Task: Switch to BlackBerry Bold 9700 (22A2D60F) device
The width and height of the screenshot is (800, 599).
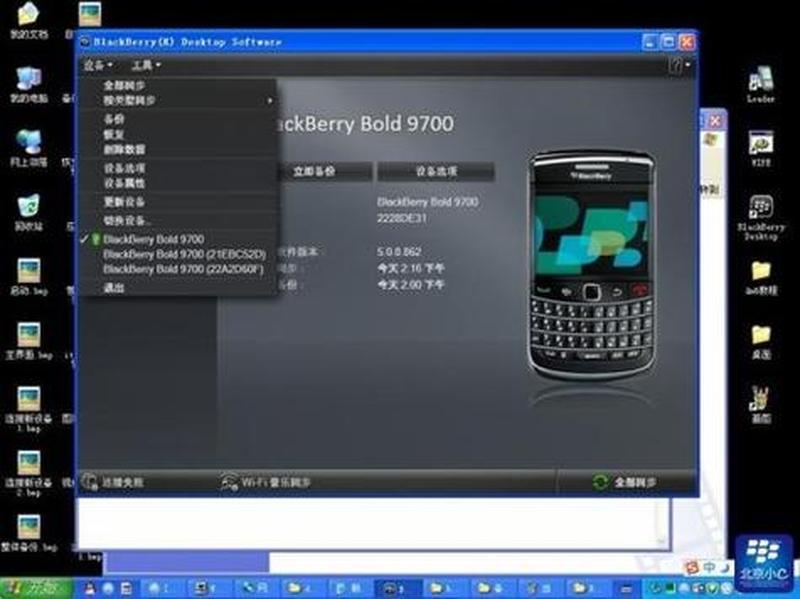Action: pos(183,269)
